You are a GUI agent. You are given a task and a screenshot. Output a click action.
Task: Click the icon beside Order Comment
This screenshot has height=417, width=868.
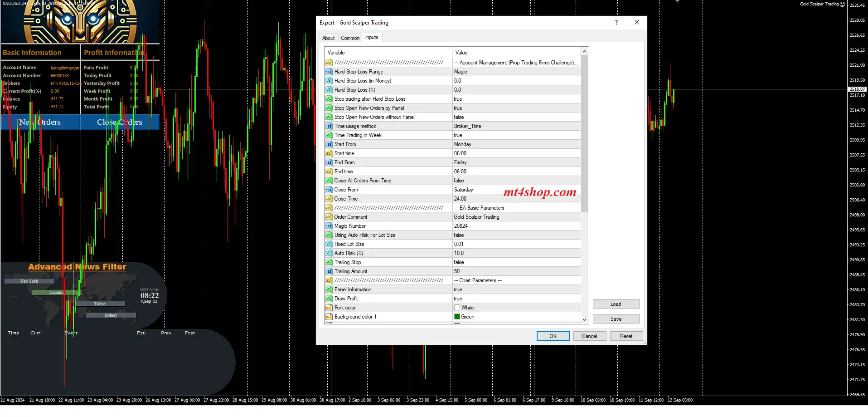coord(329,217)
